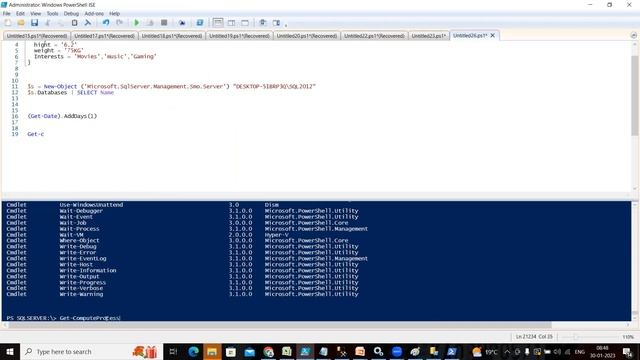Switch to the Untitled15.ps1 (Recovered) tab

point(37,36)
